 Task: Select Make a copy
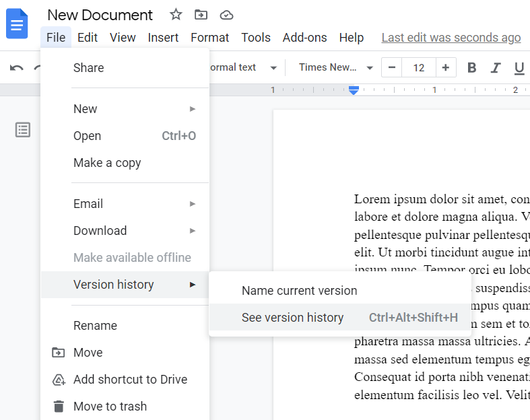[x=125, y=163]
